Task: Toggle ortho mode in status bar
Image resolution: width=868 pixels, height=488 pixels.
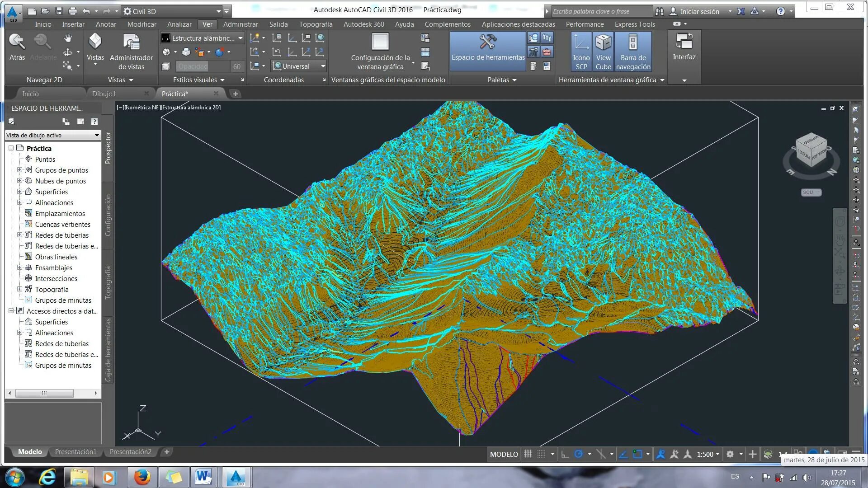Action: (x=565, y=454)
